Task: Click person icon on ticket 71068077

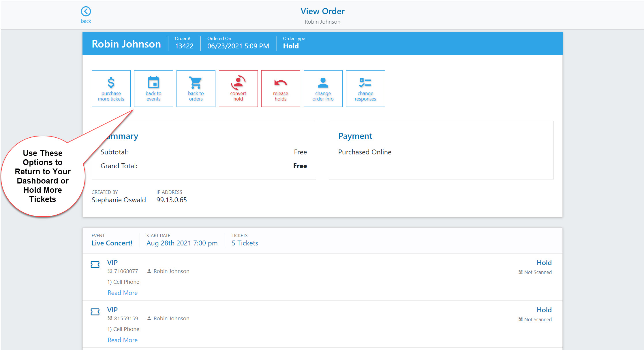Action: pos(149,271)
